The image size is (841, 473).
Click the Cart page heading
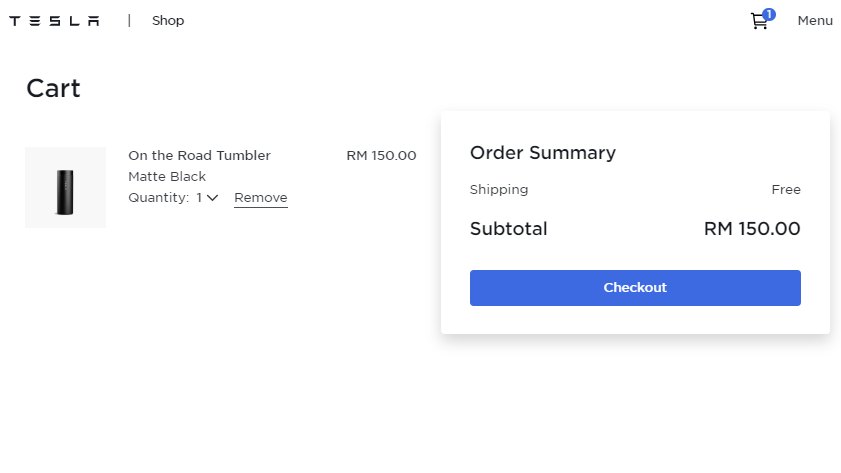[x=53, y=88]
